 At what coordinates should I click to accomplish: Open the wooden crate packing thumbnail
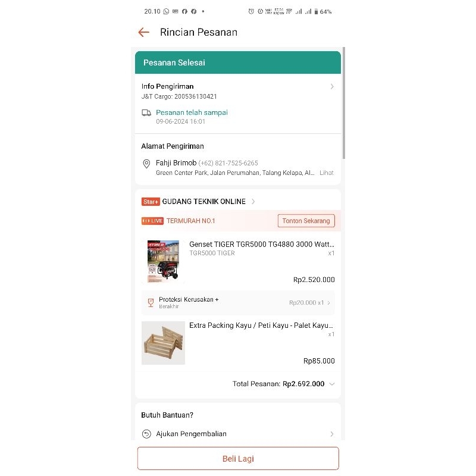163,343
